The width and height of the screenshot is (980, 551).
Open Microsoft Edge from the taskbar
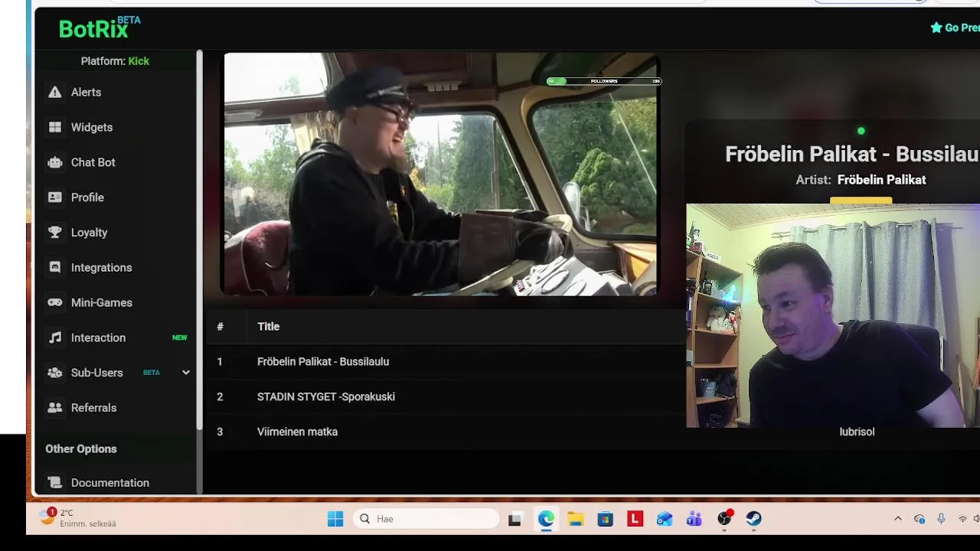(x=546, y=519)
